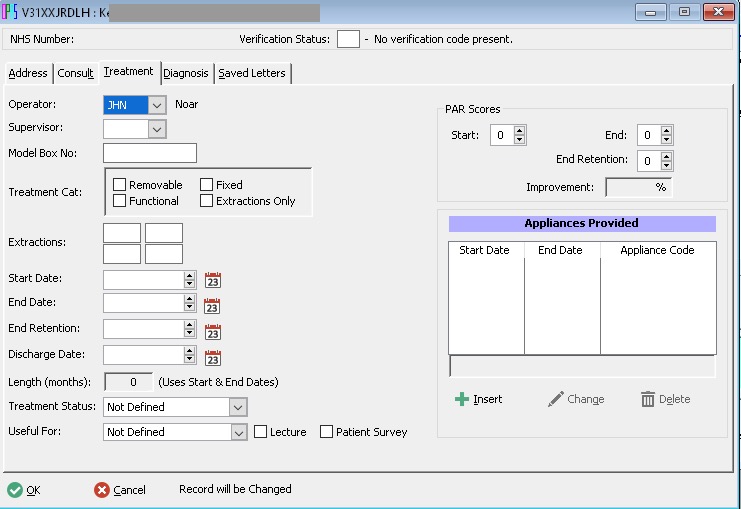Click the Model Box No input field
The image size is (741, 509).
click(x=150, y=153)
